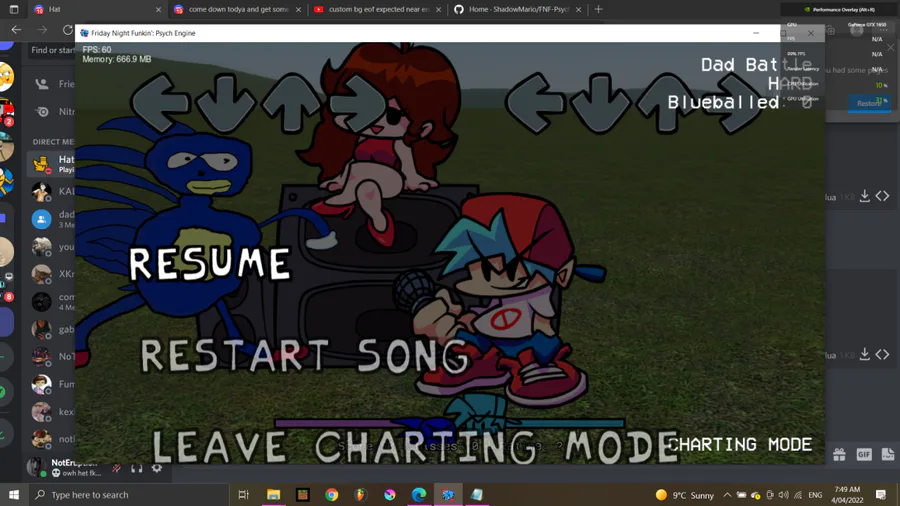This screenshot has height=506, width=900.
Task: Open Discord gift icon in chat bar
Action: (839, 454)
